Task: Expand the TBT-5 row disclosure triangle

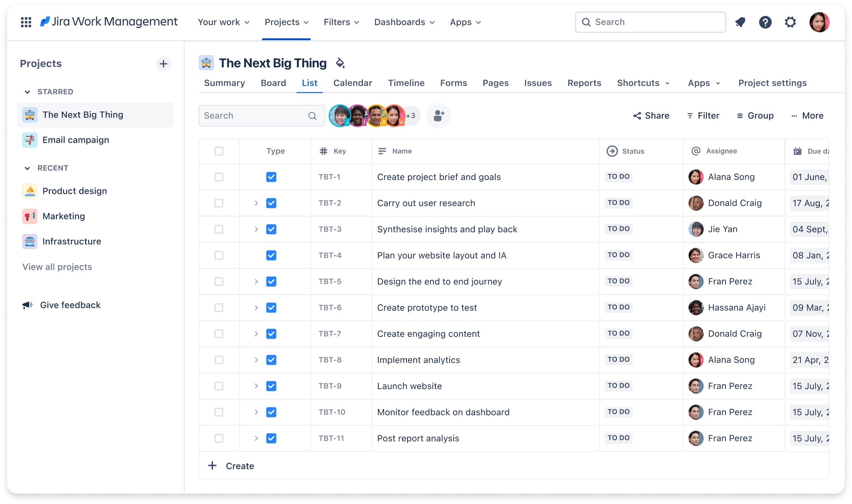Action: click(256, 281)
